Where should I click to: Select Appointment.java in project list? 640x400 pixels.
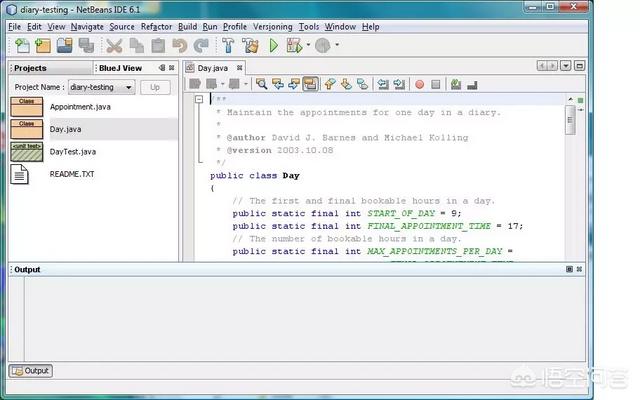click(80, 107)
